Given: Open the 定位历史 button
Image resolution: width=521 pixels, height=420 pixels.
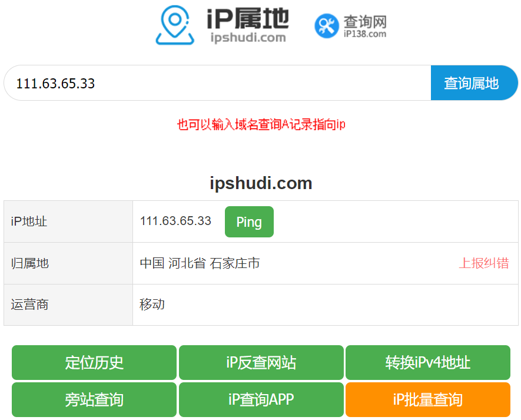Looking at the screenshot, I should [94, 362].
